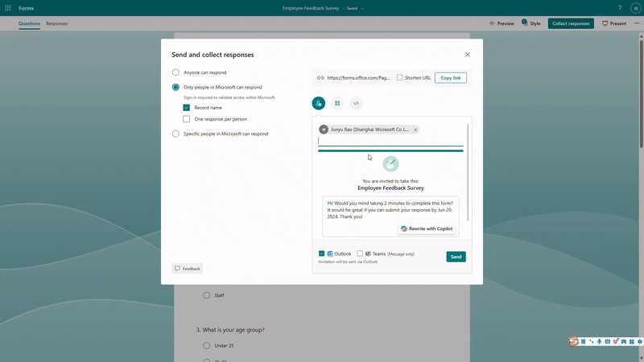The height and width of the screenshot is (362, 644).
Task: Uncheck the Record name checkbox
Action: tap(187, 107)
